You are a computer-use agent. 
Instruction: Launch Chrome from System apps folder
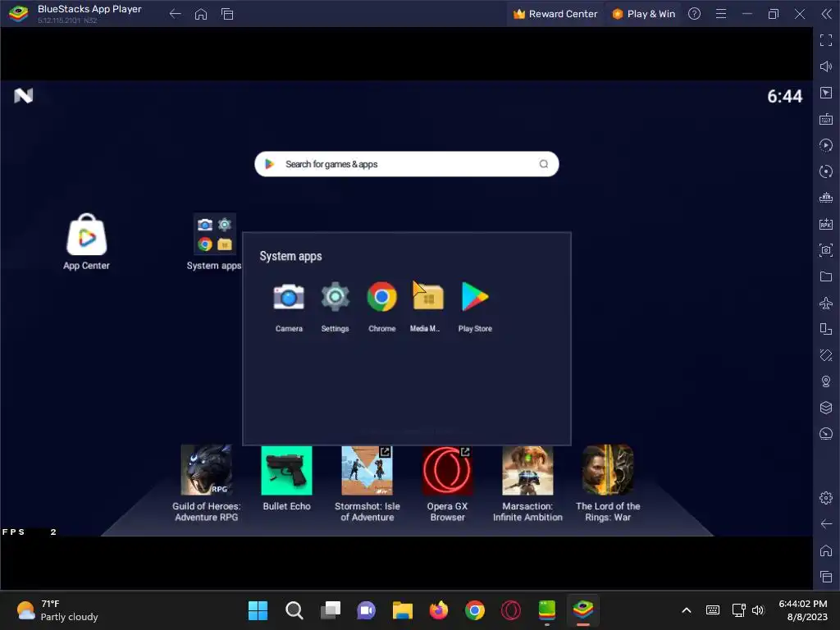tap(382, 297)
